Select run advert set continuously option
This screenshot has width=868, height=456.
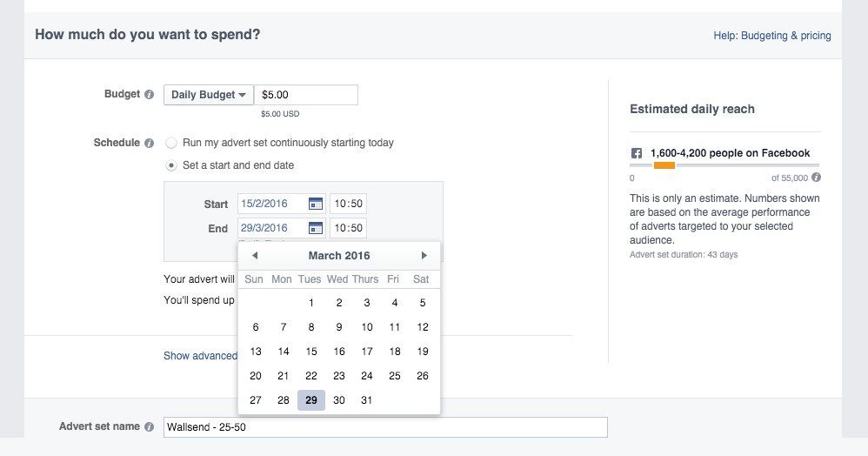[171, 143]
